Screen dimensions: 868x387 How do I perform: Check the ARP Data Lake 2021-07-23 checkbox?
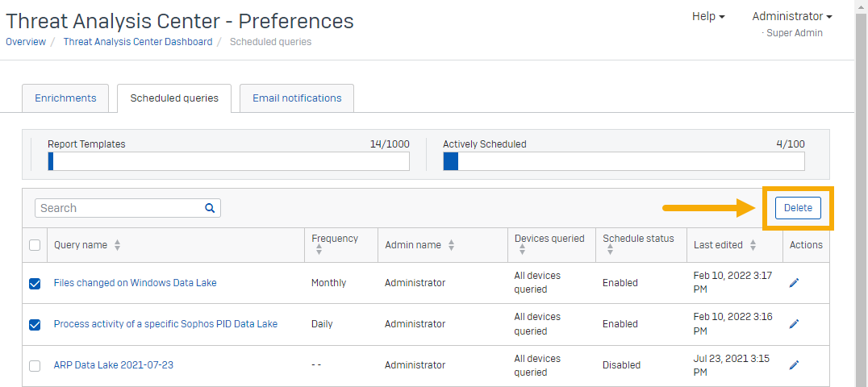point(35,365)
